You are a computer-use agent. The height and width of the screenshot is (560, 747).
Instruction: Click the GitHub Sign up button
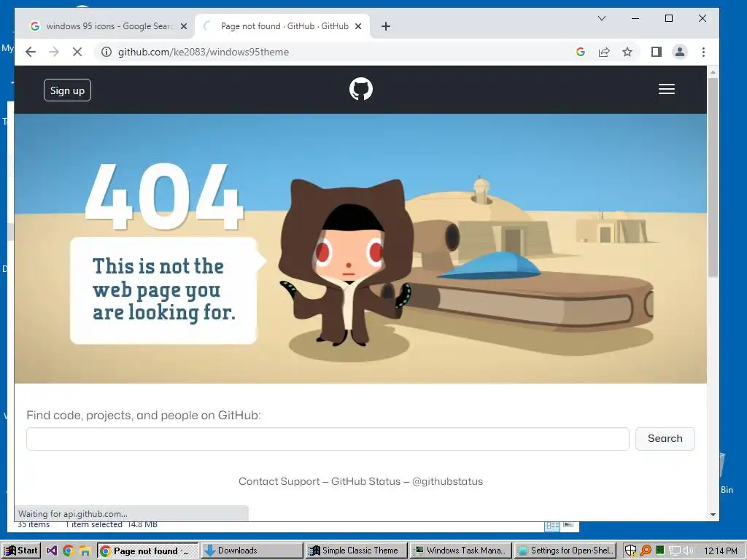67,90
